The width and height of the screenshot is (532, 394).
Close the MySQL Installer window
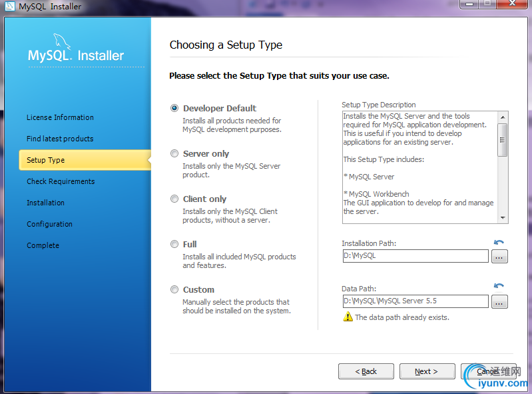coord(512,4)
